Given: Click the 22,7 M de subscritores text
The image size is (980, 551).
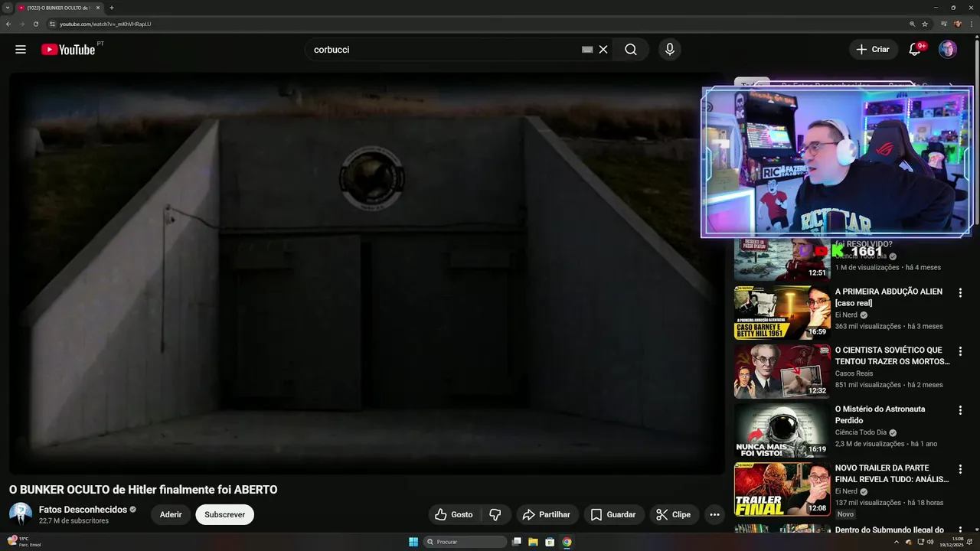Looking at the screenshot, I should [73, 521].
